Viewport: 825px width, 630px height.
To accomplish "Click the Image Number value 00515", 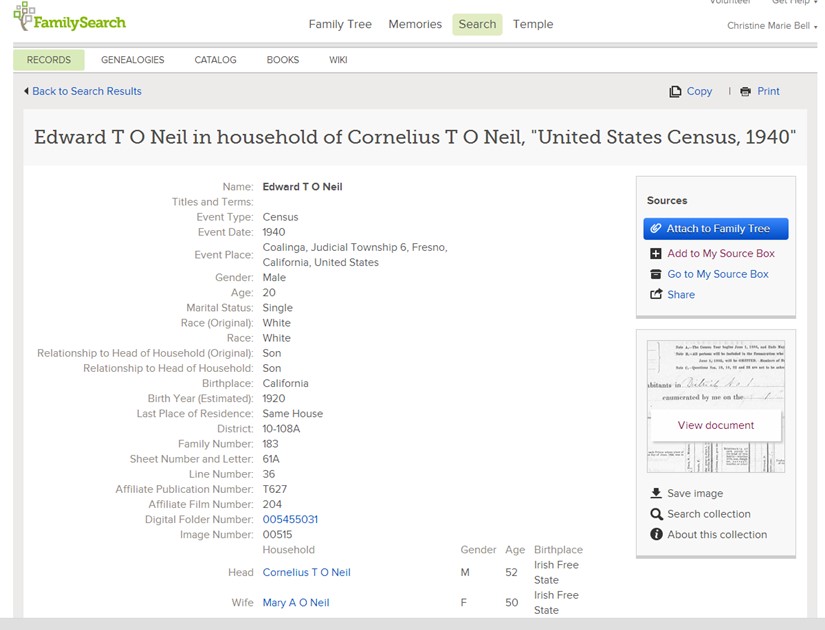I will (x=277, y=535).
